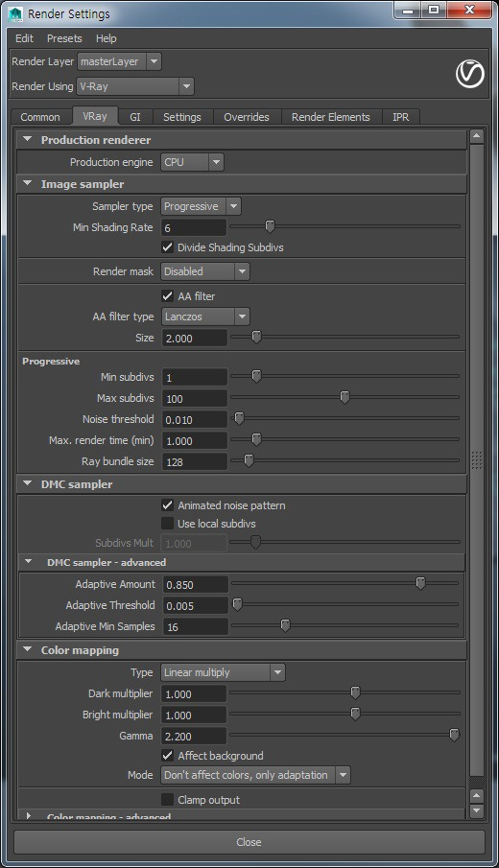This screenshot has width=499, height=868.
Task: Switch to the Render Elements tab
Action: [x=331, y=117]
